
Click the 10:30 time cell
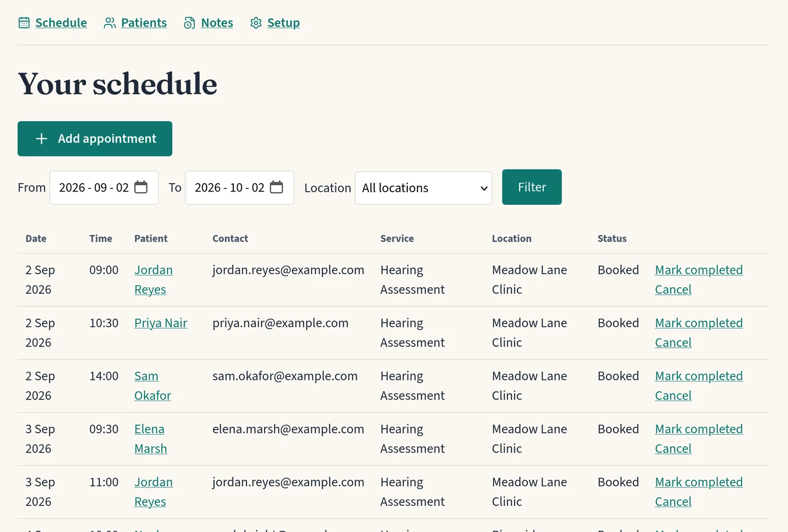point(104,323)
